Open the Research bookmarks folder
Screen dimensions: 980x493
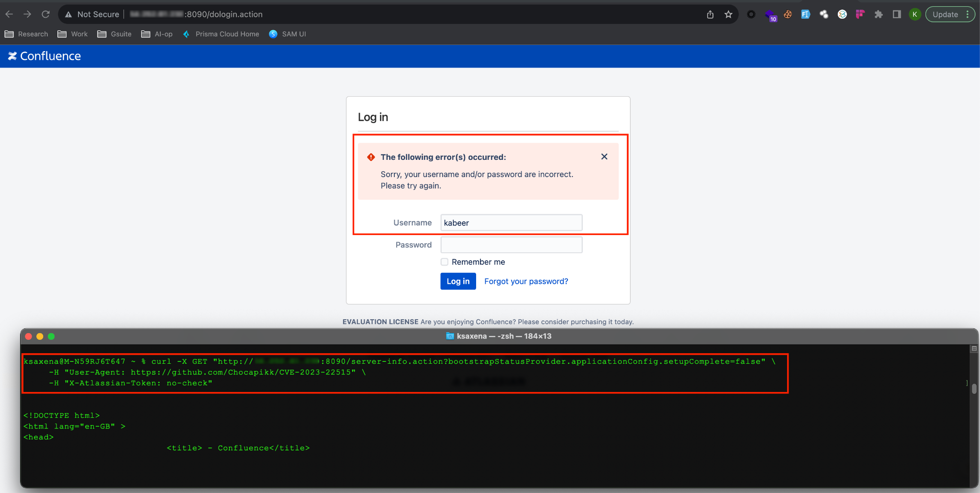tap(26, 34)
